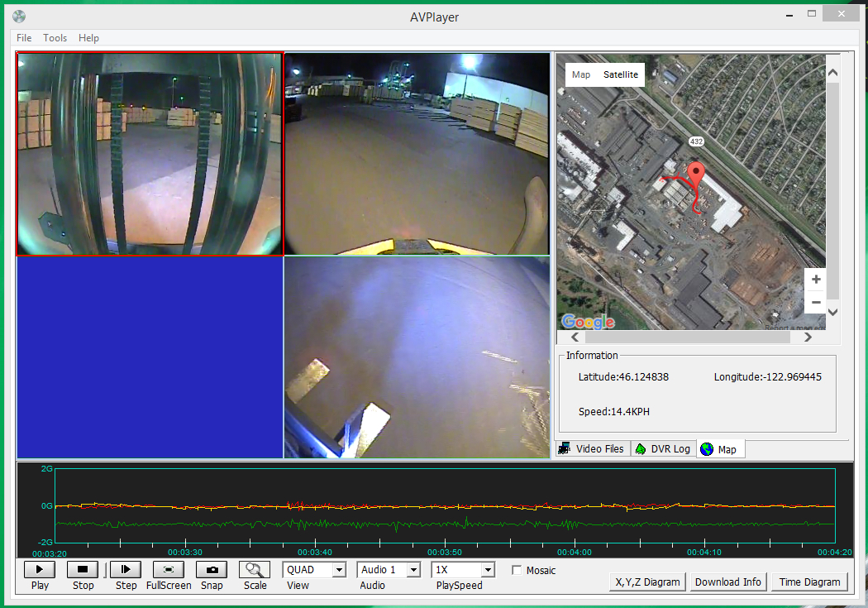Toggle FullScreen video mode icon
868x608 pixels.
[x=169, y=570]
